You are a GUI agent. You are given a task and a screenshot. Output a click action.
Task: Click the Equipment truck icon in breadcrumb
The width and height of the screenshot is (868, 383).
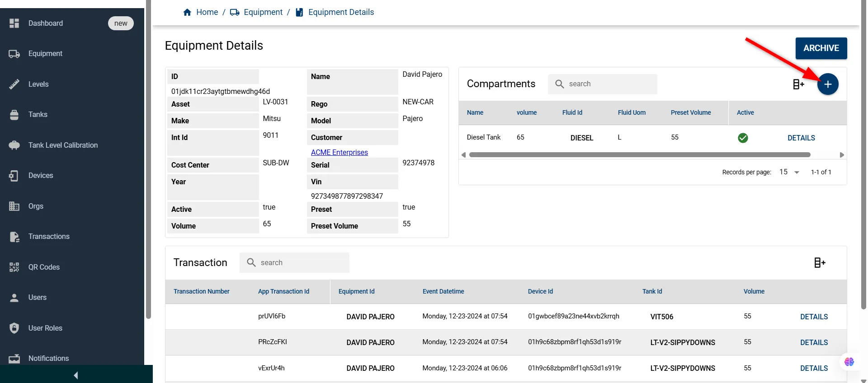[235, 12]
